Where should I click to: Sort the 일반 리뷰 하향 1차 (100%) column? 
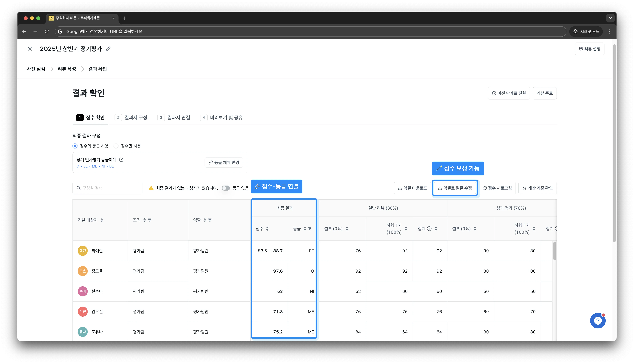coord(406,229)
